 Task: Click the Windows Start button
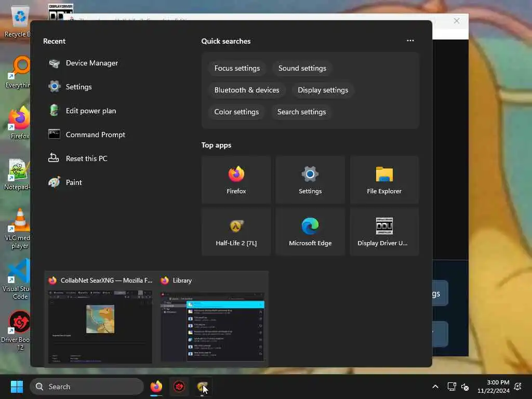[x=17, y=387]
